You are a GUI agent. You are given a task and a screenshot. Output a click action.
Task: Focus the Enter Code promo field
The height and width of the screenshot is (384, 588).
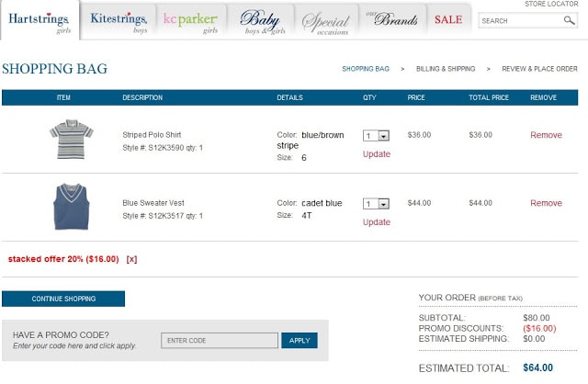(220, 341)
